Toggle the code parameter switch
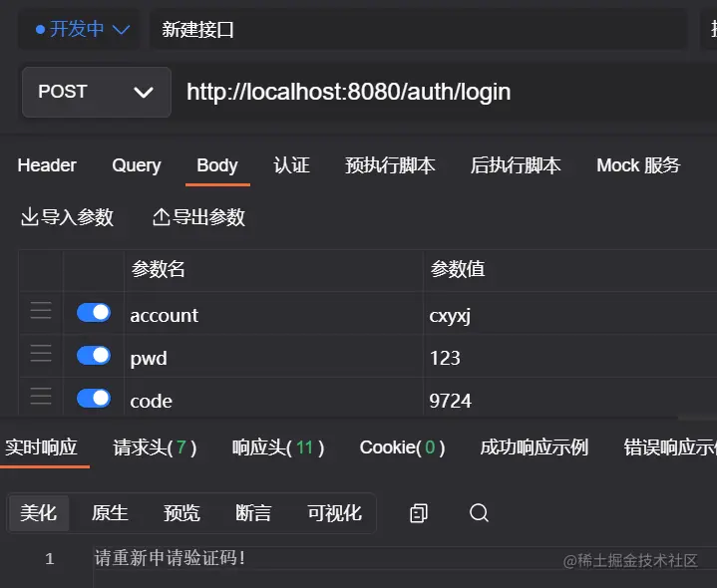Viewport: 717px width, 588px height. tap(94, 398)
